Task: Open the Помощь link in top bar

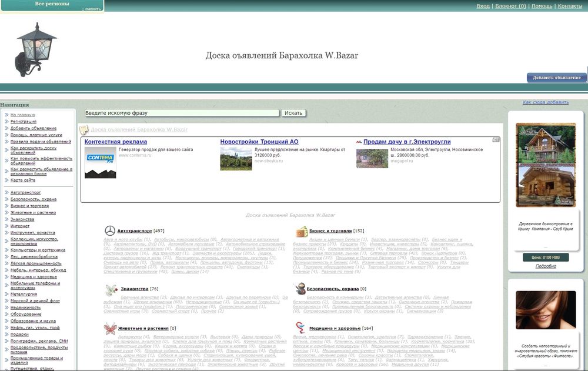Action: (542, 6)
